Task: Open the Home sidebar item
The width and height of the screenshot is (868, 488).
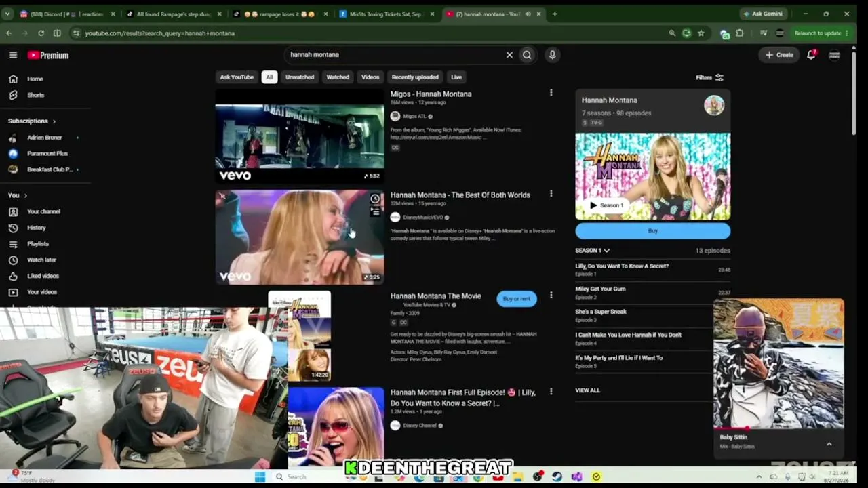Action: click(x=35, y=79)
